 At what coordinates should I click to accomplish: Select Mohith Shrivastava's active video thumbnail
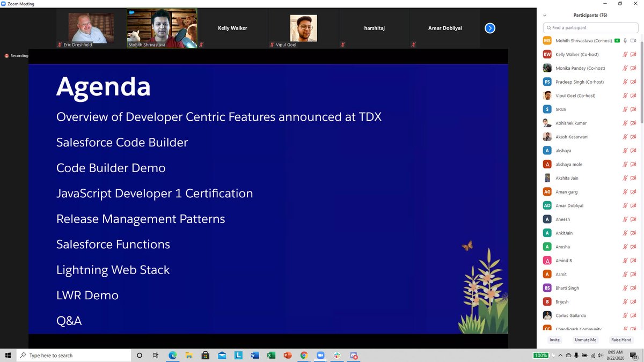[162, 28]
